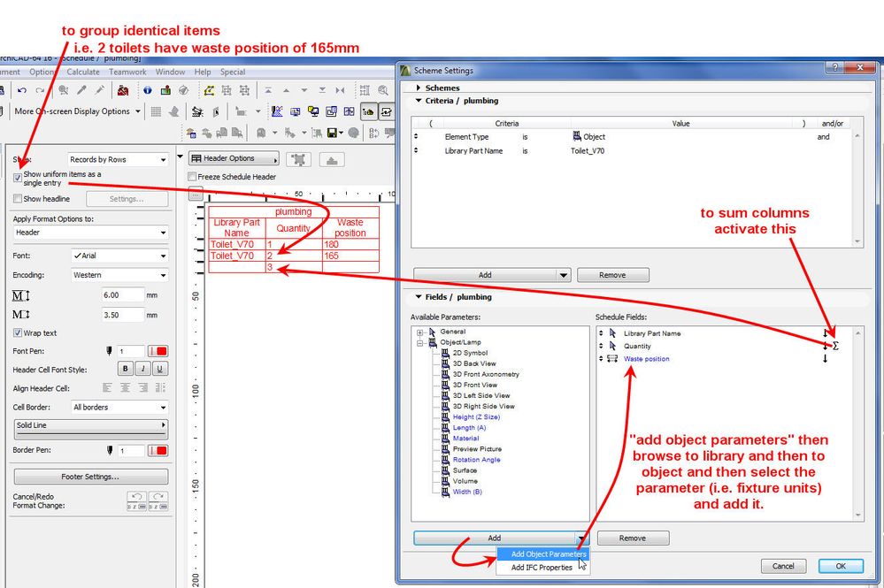884x588 pixels.
Task: Open the Western encoding dropdown
Action: pos(119,275)
